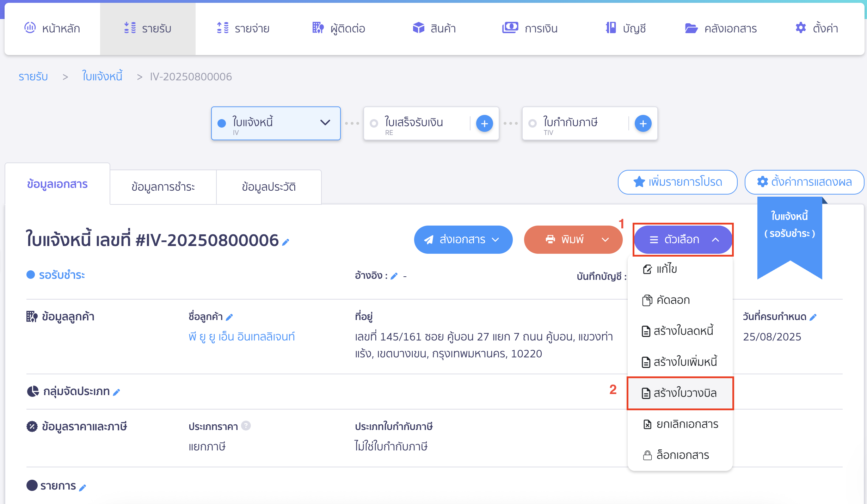Click the แยกภาษี price type value
Image resolution: width=867 pixels, height=504 pixels.
[207, 447]
